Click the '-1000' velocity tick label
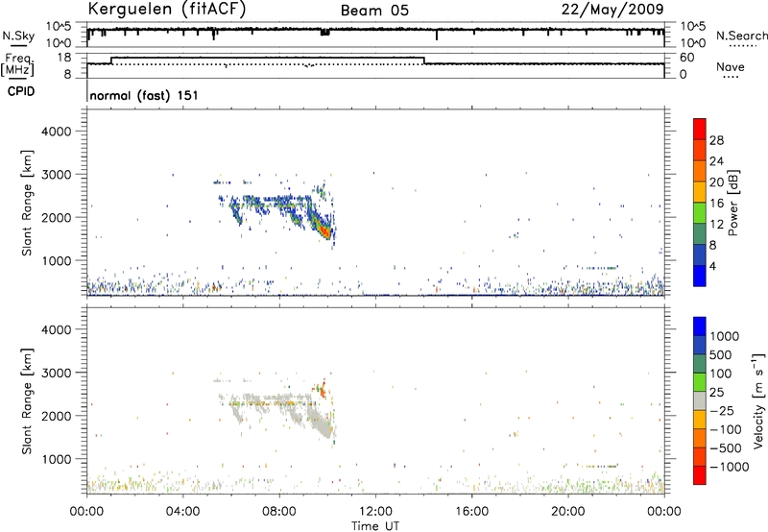Viewport: 768px width, 532px height. click(x=730, y=467)
